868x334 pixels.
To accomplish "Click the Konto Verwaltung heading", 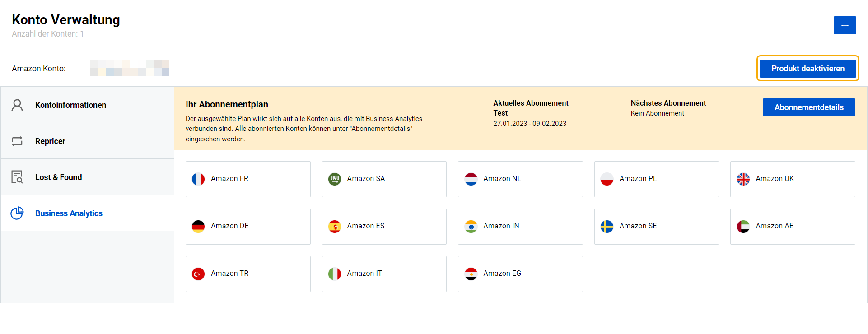I will [66, 19].
